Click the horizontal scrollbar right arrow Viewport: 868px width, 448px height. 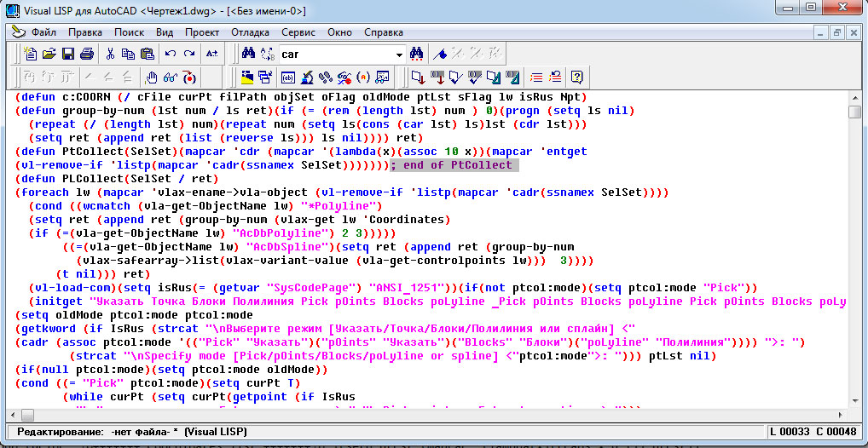[x=842, y=415]
